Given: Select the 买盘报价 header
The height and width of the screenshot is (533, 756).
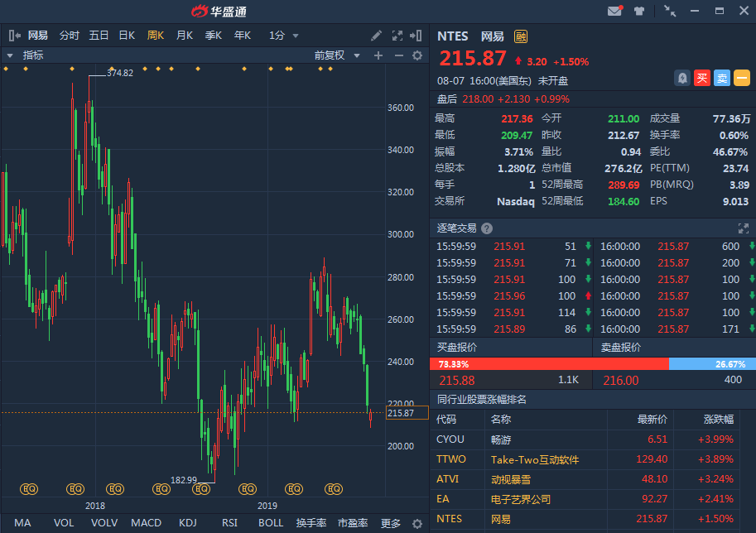Looking at the screenshot, I should [457, 348].
